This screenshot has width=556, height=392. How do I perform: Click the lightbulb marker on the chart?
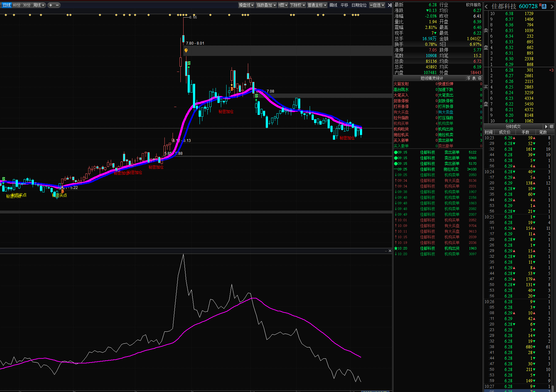[186, 50]
